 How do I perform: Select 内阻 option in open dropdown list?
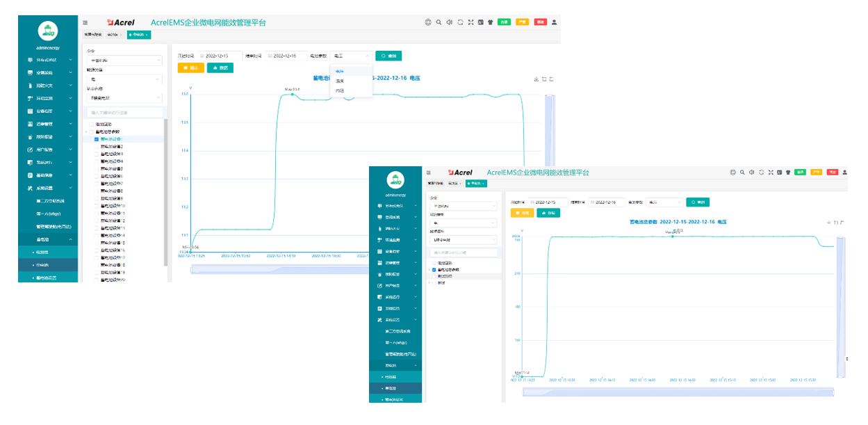click(351, 90)
